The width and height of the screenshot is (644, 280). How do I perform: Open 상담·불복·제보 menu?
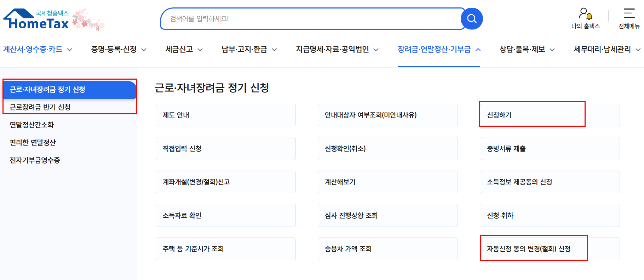coord(522,49)
